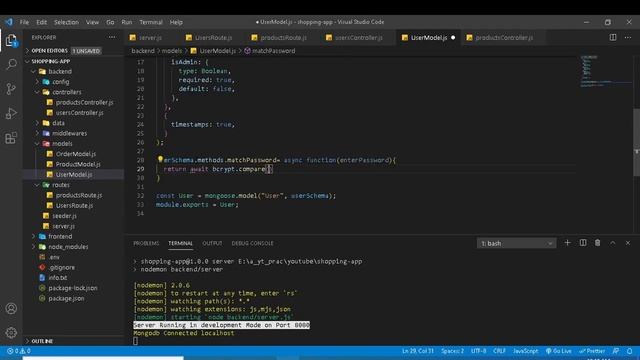The width and height of the screenshot is (640, 360).
Task: Open the Explorer view in activity bar
Action: [11, 40]
